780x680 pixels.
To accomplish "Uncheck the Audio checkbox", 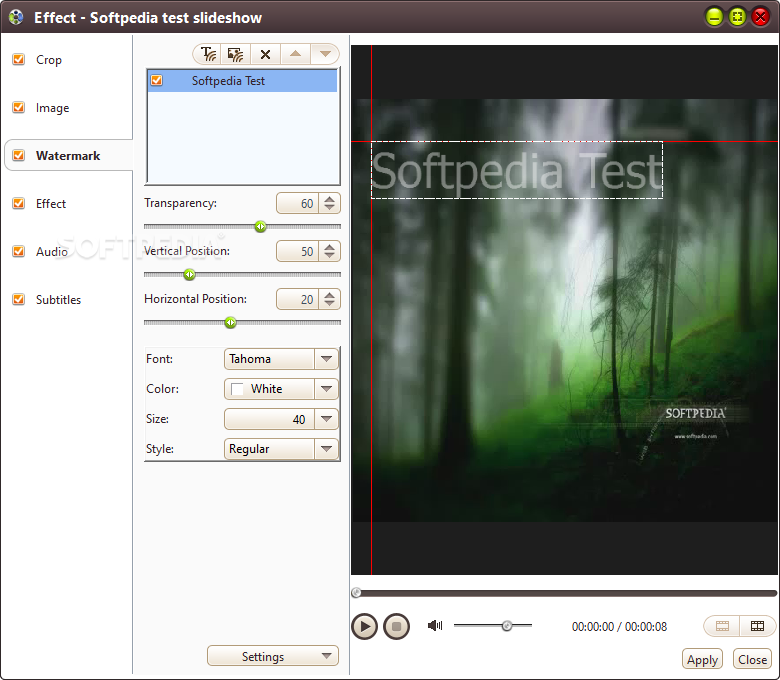I will pos(18,251).
